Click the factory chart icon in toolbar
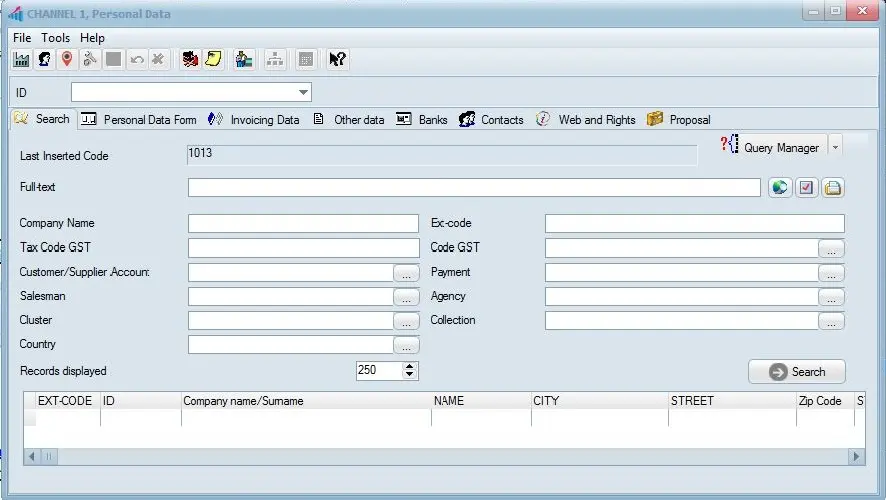Viewport: 886px width, 500px height. point(21,60)
